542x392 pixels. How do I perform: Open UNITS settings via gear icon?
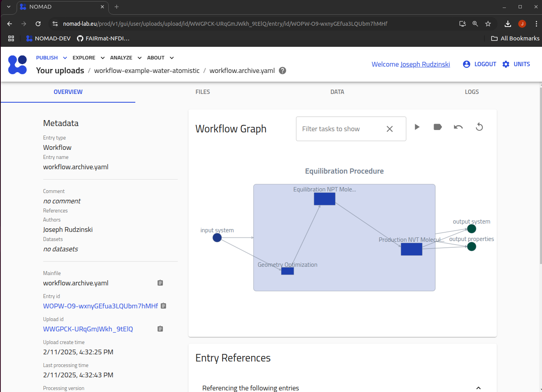(x=505, y=64)
